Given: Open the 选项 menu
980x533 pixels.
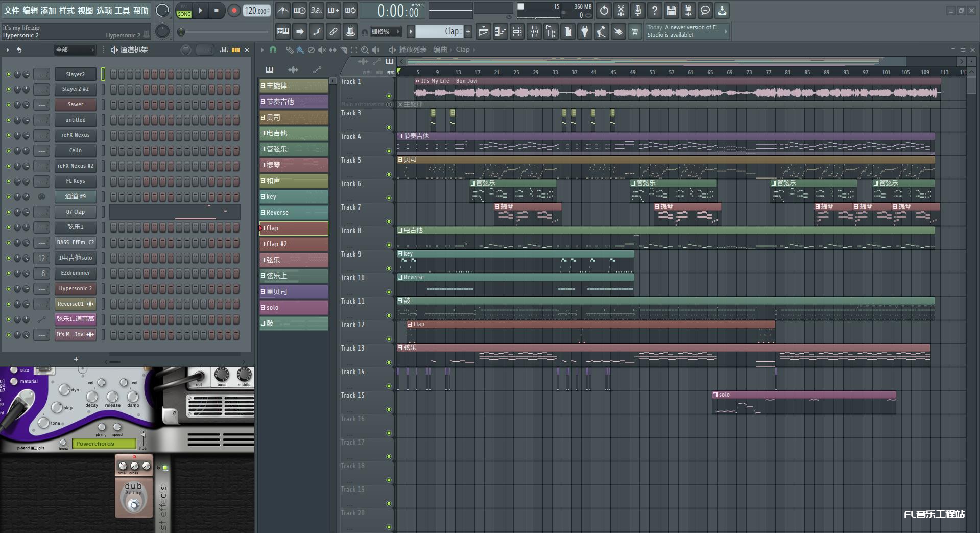Looking at the screenshot, I should tap(104, 10).
